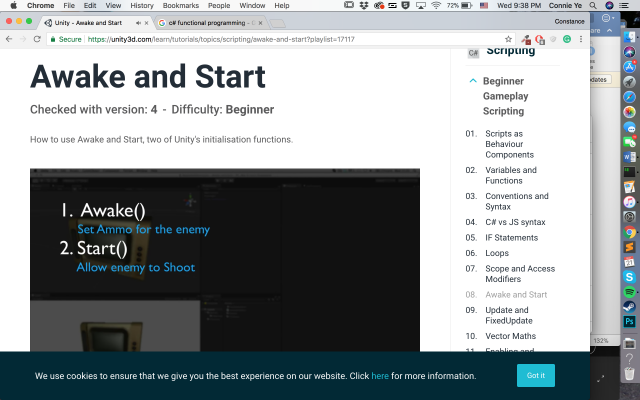Open the History menu
This screenshot has height=400, width=640.
(142, 5)
